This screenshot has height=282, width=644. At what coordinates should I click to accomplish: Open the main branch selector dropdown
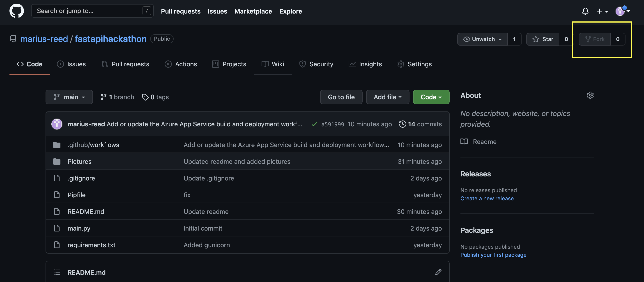click(69, 97)
